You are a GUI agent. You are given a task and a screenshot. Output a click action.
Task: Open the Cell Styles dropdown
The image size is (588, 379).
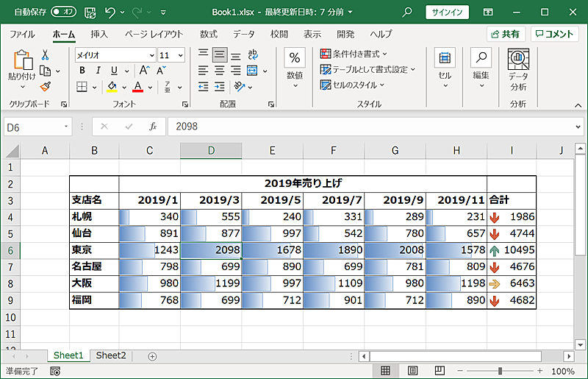coord(352,85)
